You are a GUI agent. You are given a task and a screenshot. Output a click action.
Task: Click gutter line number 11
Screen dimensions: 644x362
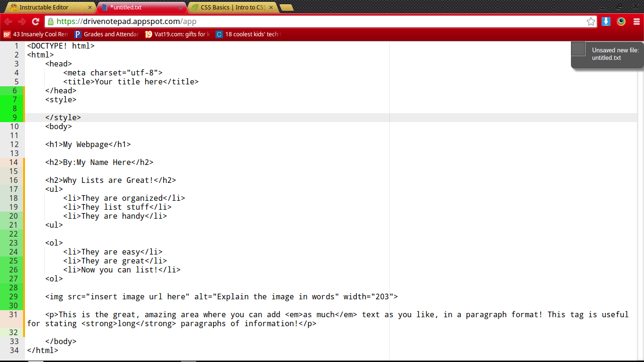(x=14, y=135)
